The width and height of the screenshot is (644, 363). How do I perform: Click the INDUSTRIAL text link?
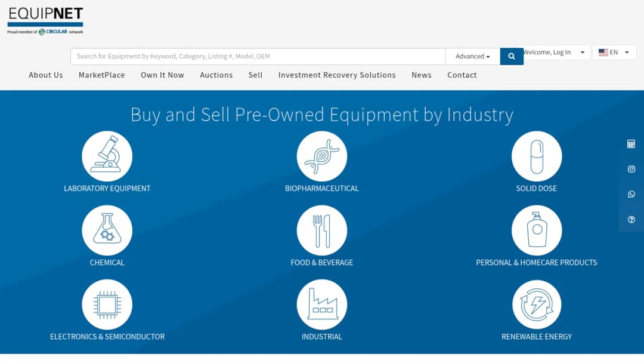tap(322, 337)
